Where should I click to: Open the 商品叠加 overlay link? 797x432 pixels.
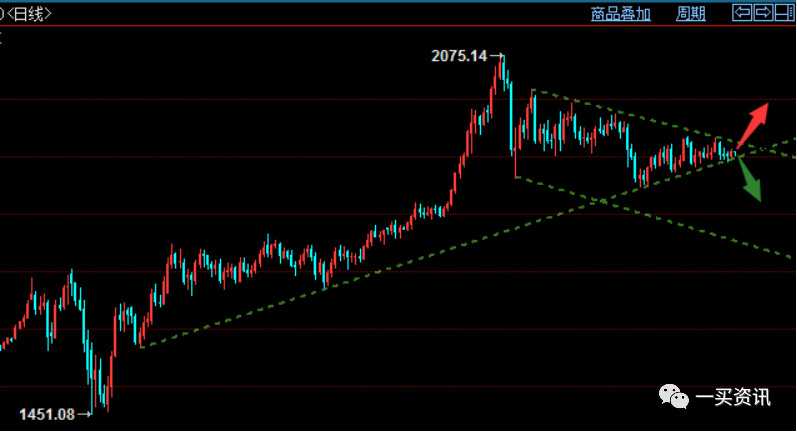[620, 13]
